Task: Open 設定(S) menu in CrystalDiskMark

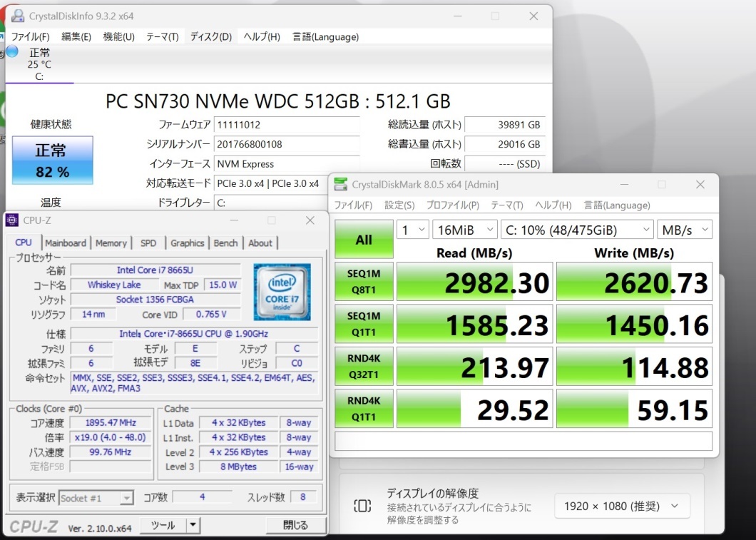Action: pos(399,205)
